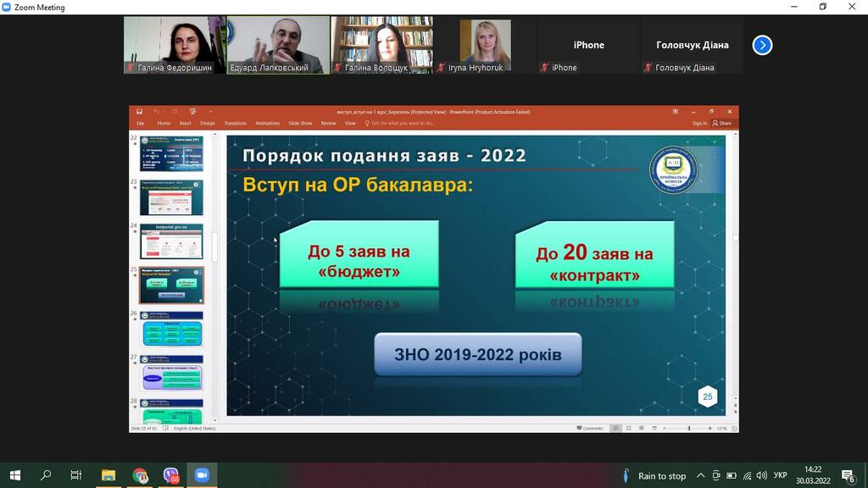Click the volume icon in system tray
Viewport: 868px width, 488px height.
(761, 475)
